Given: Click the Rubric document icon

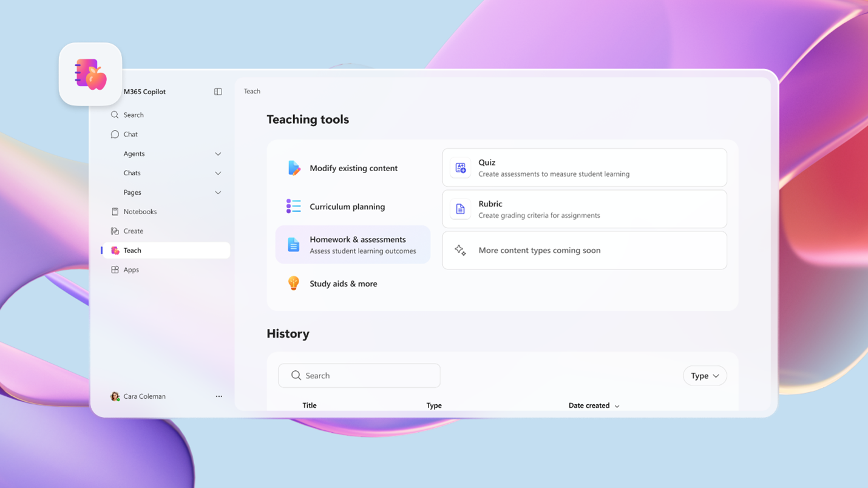Looking at the screenshot, I should (461, 209).
